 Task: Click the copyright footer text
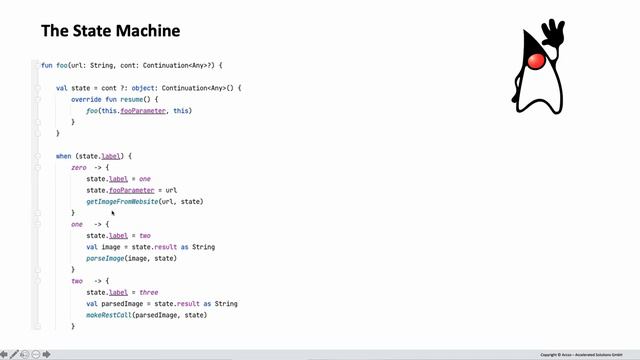tap(582, 355)
